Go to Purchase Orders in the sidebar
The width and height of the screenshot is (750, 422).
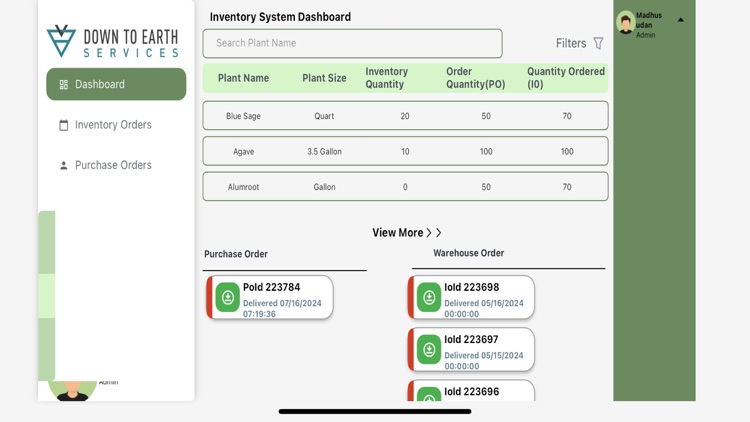(x=113, y=165)
